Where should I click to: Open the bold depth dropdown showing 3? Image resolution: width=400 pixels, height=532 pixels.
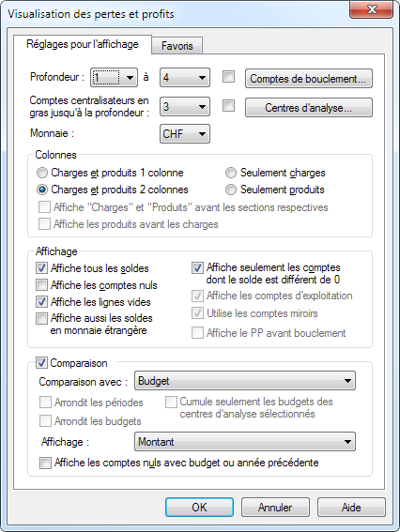(x=185, y=107)
